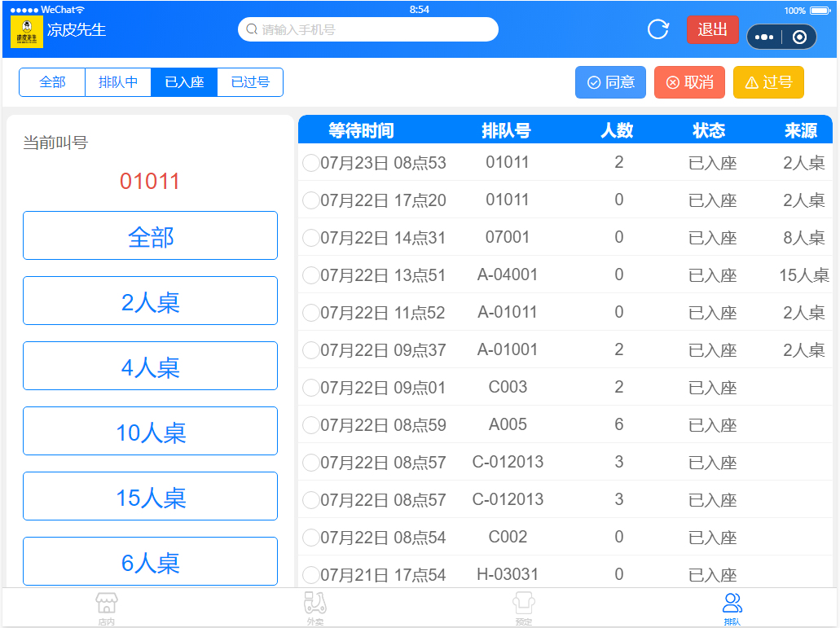Select radio for queue A005 row
This screenshot has width=840, height=628.
click(311, 425)
